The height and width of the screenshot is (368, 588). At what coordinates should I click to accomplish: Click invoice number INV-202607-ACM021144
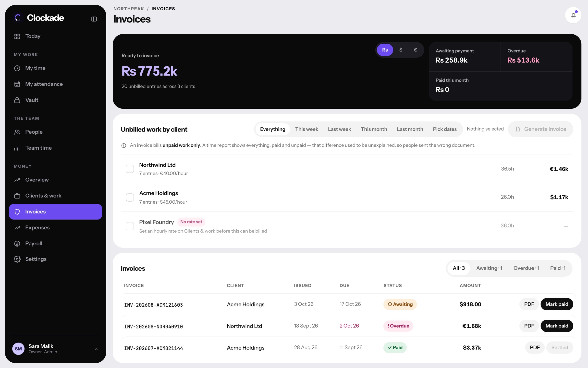click(153, 348)
